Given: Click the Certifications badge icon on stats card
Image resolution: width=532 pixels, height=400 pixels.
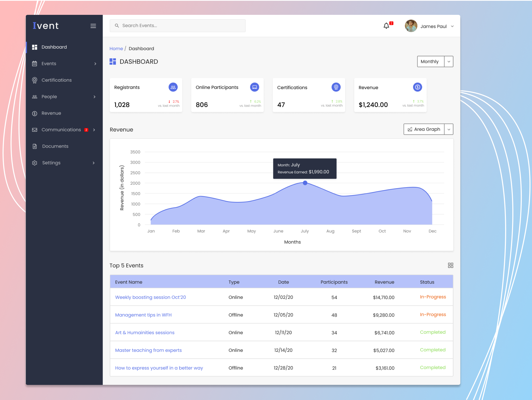Looking at the screenshot, I should tap(336, 87).
